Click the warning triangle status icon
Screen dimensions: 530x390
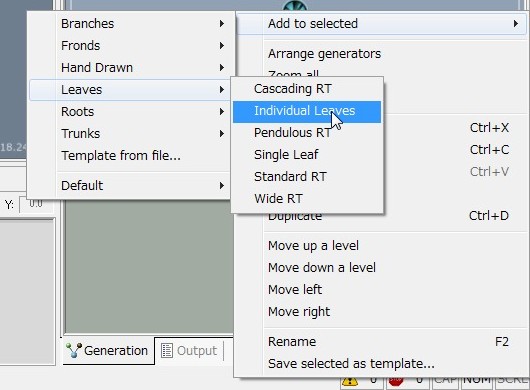tap(350, 382)
